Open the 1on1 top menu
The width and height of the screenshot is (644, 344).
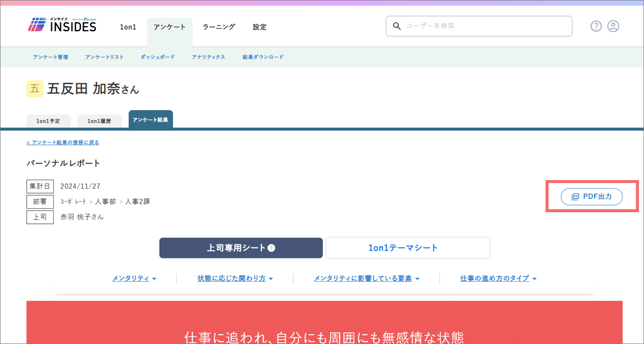click(128, 27)
